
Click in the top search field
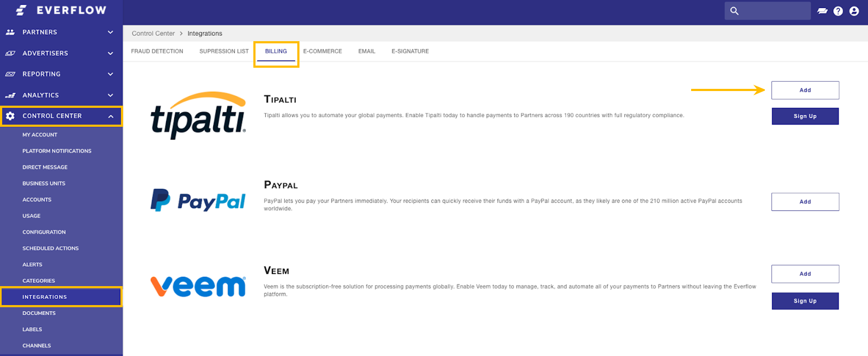(x=768, y=11)
